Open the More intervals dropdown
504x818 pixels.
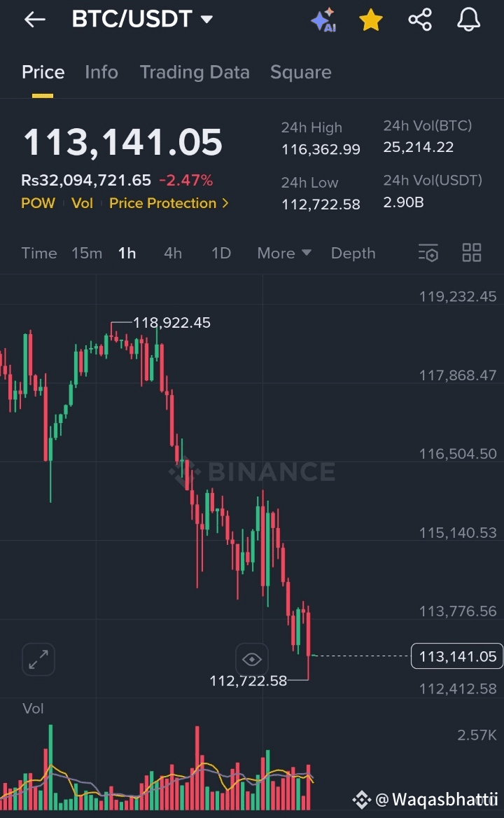(284, 253)
